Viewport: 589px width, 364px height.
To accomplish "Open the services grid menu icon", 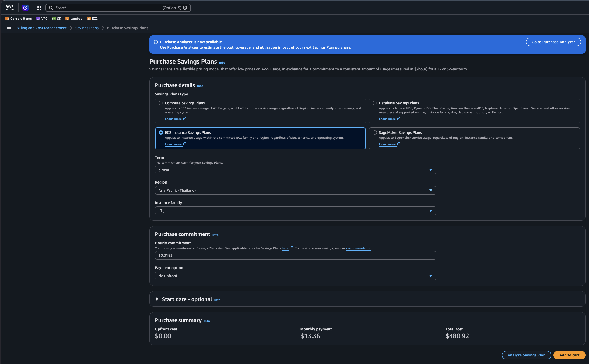I will click(39, 8).
